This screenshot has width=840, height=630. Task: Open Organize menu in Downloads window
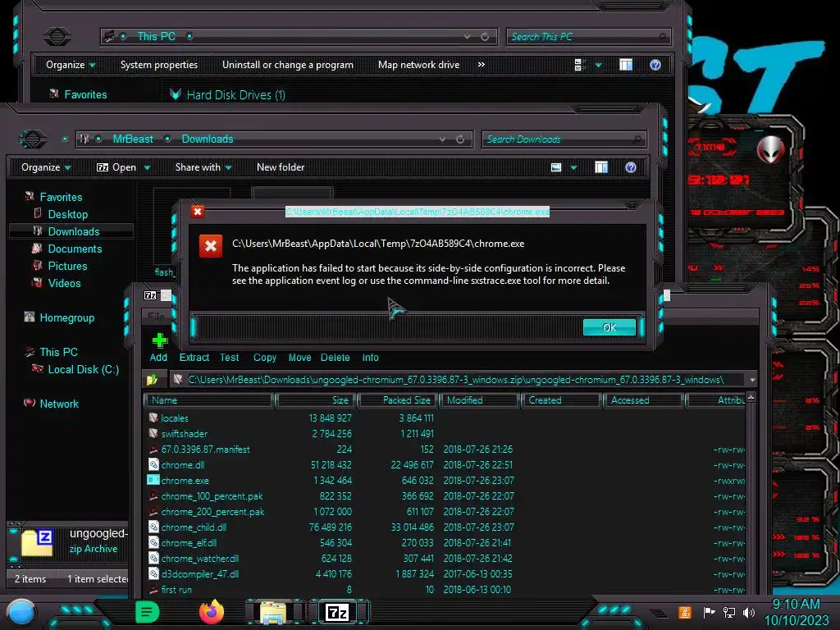pos(46,167)
